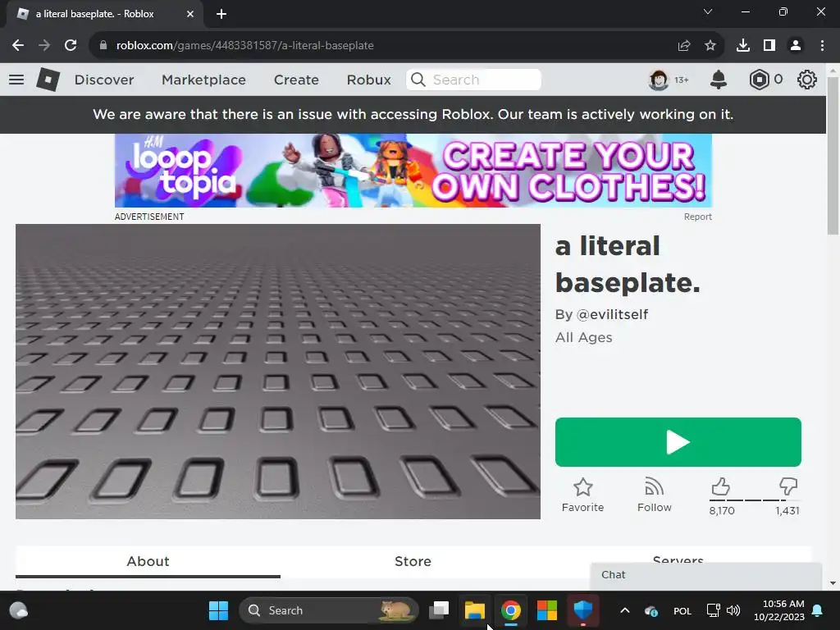Go back with the browser back arrow
Screen dimensions: 840x630
(18, 46)
